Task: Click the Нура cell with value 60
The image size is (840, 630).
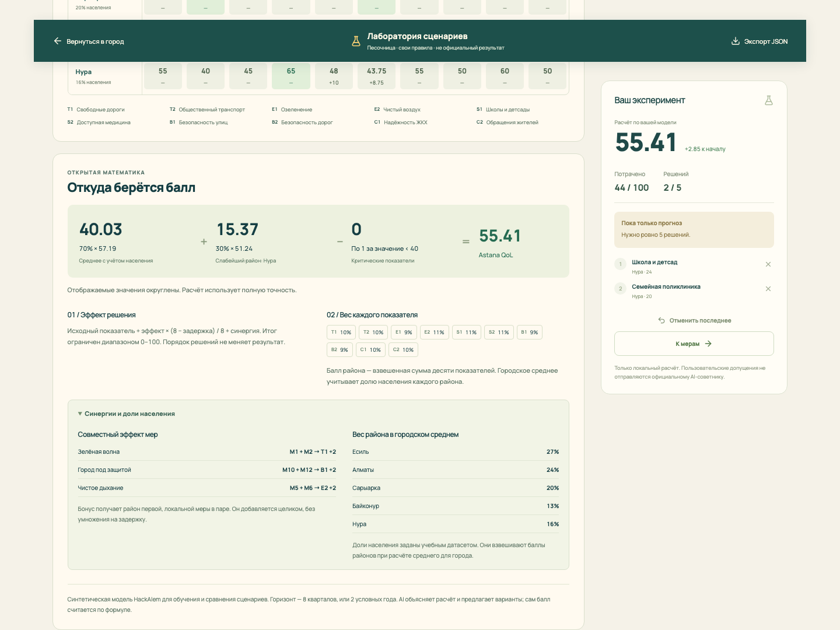Action: (x=505, y=76)
